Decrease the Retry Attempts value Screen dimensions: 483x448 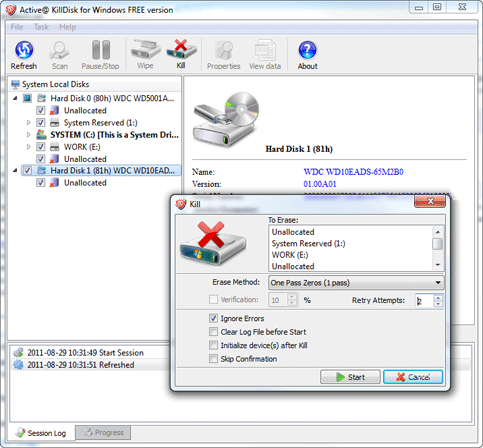point(439,304)
